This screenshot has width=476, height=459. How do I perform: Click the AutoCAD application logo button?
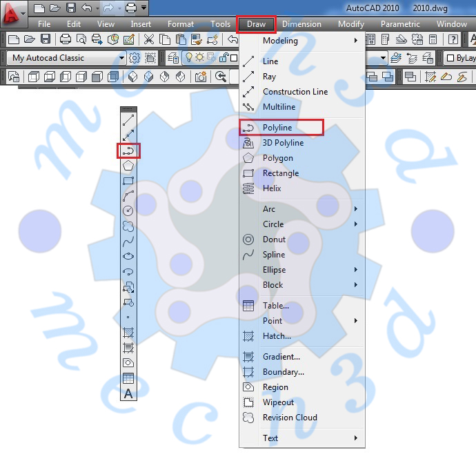14,12
